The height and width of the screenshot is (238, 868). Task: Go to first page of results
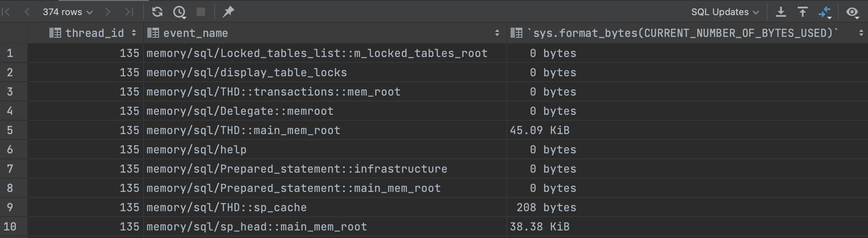pos(6,12)
